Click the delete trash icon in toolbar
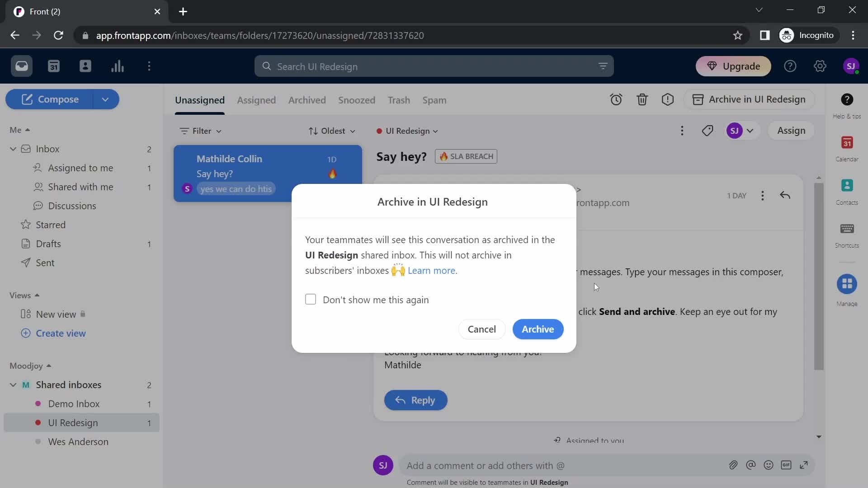This screenshot has width=868, height=488. pos(643,99)
